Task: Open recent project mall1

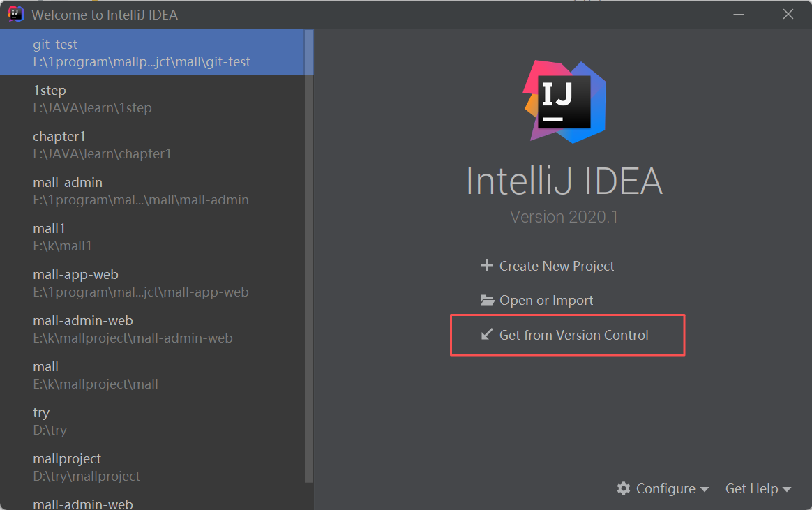Action: click(x=153, y=237)
